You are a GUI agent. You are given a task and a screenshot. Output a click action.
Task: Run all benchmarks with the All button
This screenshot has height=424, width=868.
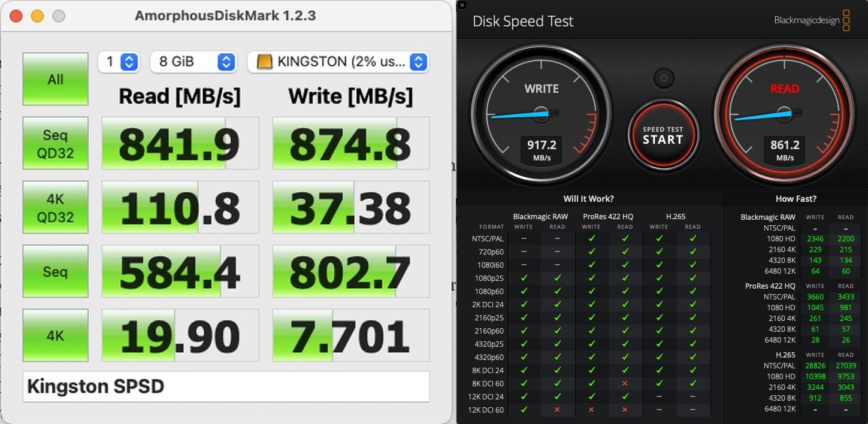click(x=55, y=79)
